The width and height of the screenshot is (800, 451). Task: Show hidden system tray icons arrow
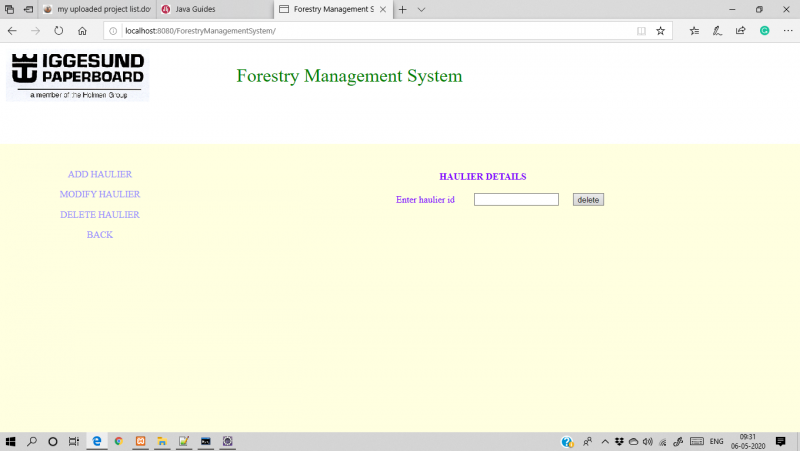pos(605,441)
